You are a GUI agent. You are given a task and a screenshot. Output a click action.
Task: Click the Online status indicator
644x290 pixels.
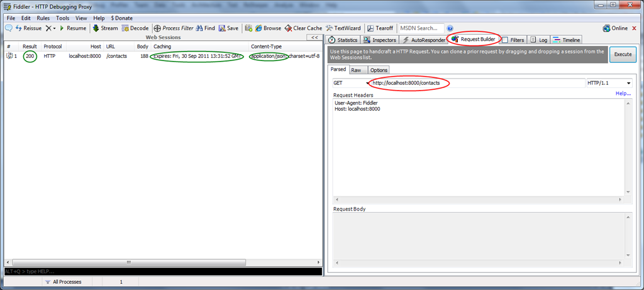[615, 28]
